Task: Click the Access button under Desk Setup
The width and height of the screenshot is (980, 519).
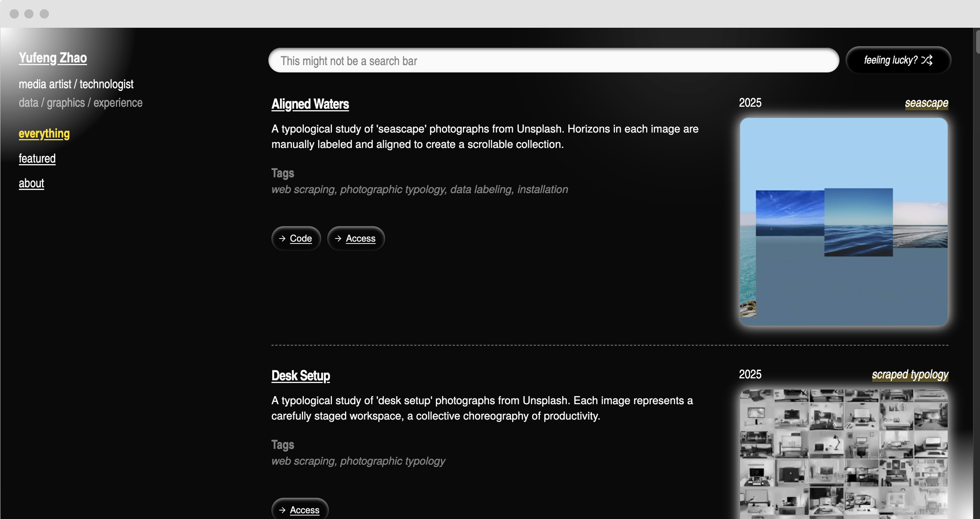Action: pyautogui.click(x=304, y=510)
